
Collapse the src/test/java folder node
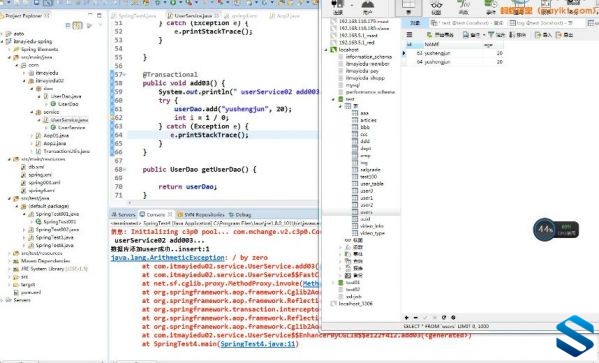pyautogui.click(x=10, y=198)
